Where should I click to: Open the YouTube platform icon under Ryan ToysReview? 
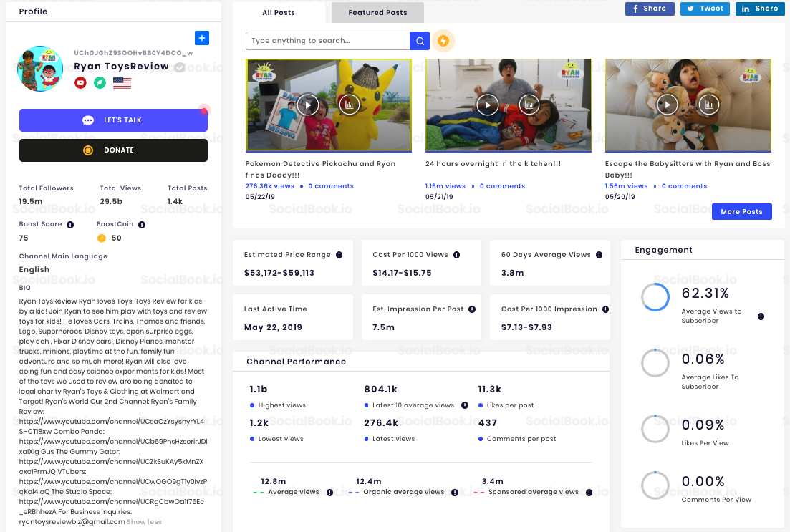point(81,82)
